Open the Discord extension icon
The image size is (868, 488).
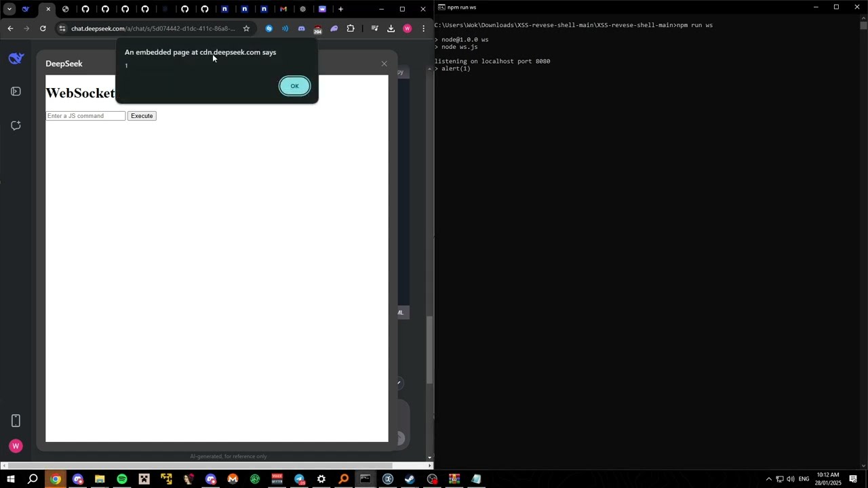302,28
